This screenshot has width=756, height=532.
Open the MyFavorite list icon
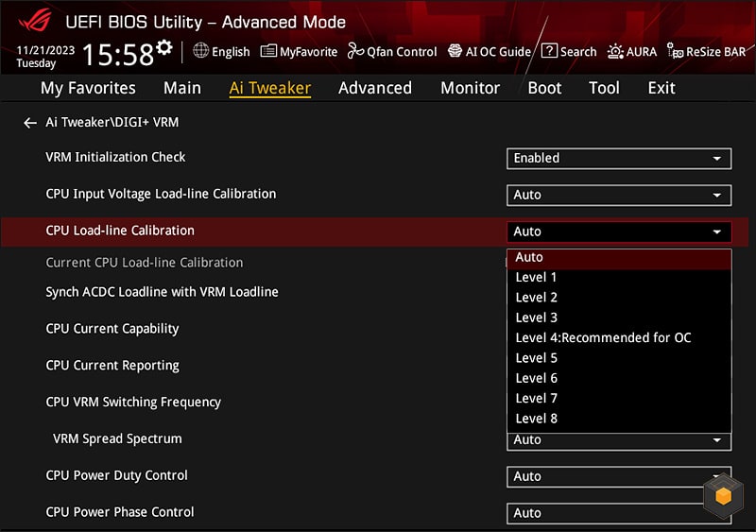268,51
